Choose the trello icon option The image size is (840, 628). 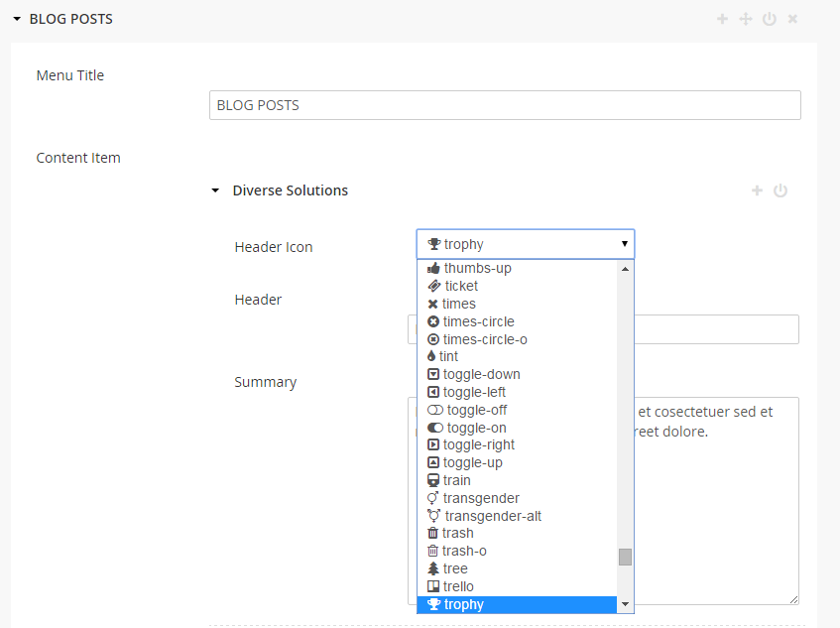pos(458,586)
